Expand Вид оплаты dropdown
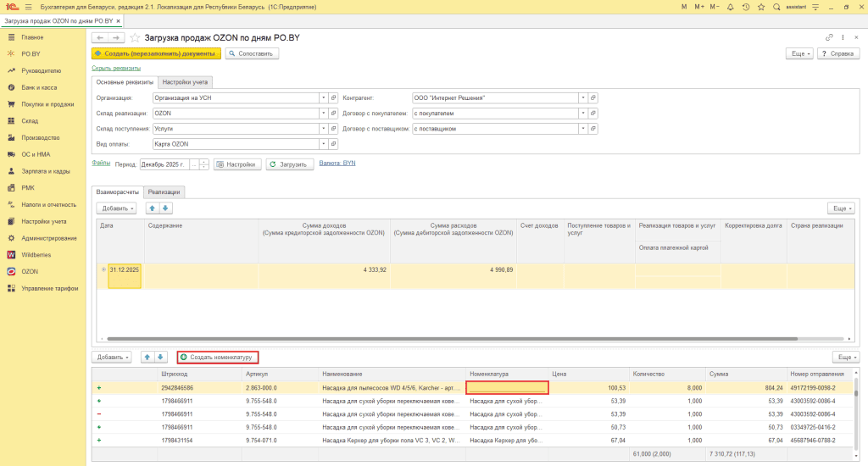This screenshot has width=868, height=466. click(323, 144)
